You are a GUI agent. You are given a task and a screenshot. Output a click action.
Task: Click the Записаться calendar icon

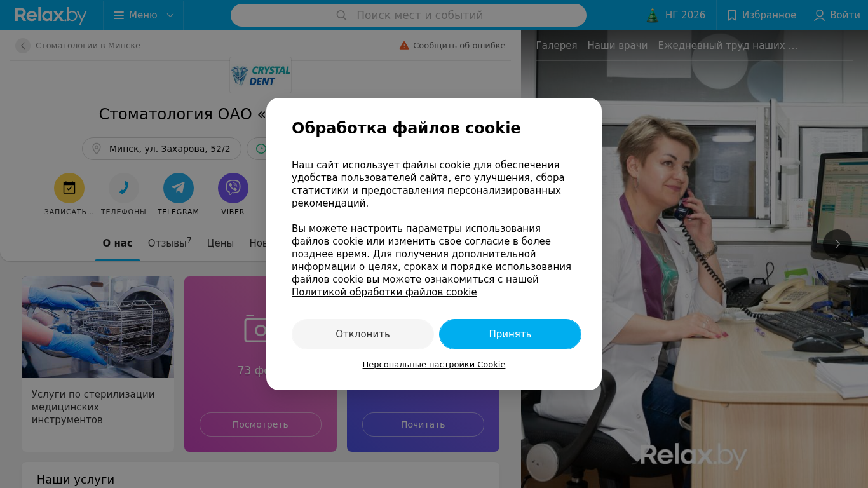[69, 188]
